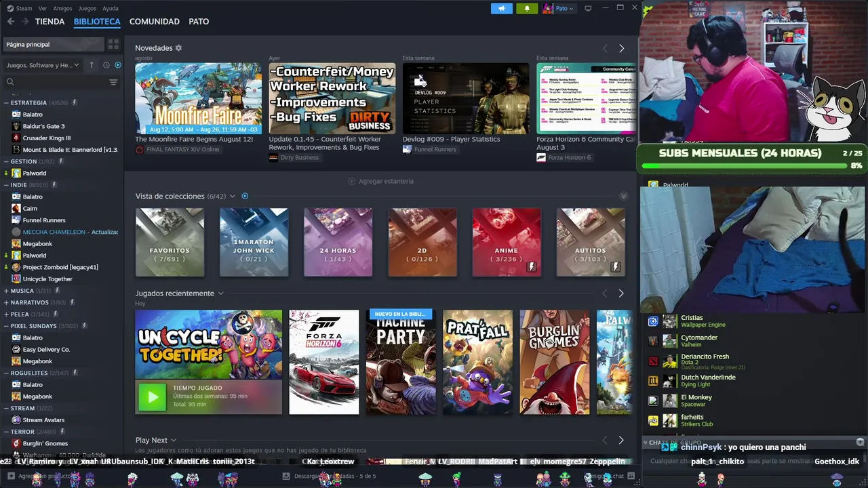Viewport: 868px width, 488px height.
Task: Expand the PELEA category
Action: click(6, 314)
